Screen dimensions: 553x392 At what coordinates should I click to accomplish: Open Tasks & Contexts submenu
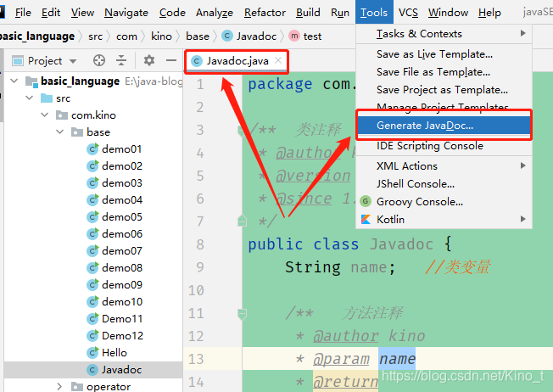click(x=444, y=34)
